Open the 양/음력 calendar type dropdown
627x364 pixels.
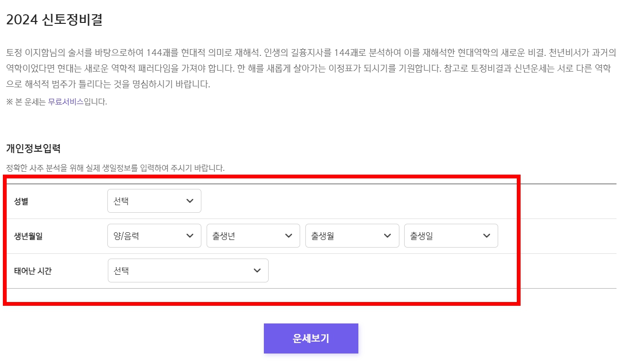click(x=153, y=235)
